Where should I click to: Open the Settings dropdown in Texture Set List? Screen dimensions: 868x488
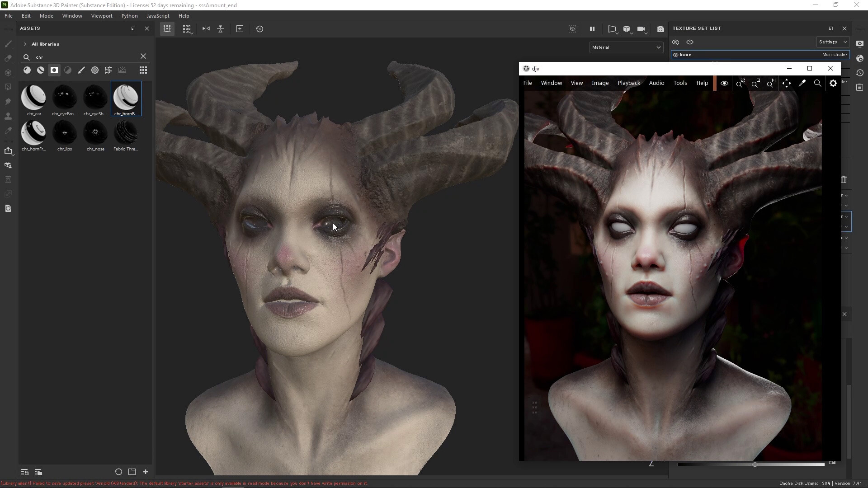(x=832, y=42)
